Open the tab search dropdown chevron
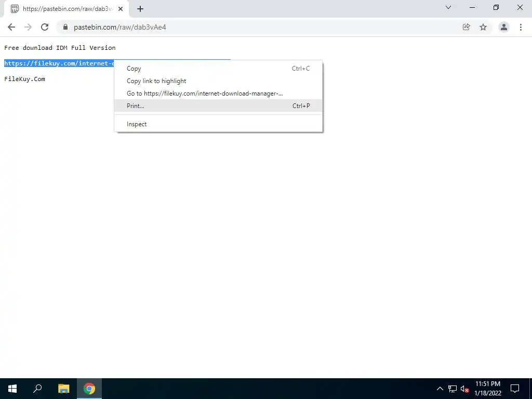This screenshot has width=532, height=399. 448,7
